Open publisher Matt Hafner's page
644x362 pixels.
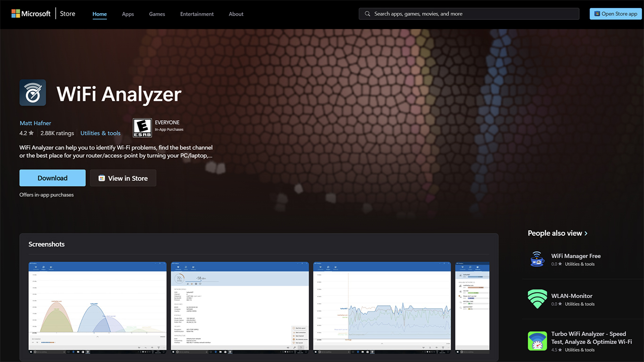point(35,123)
